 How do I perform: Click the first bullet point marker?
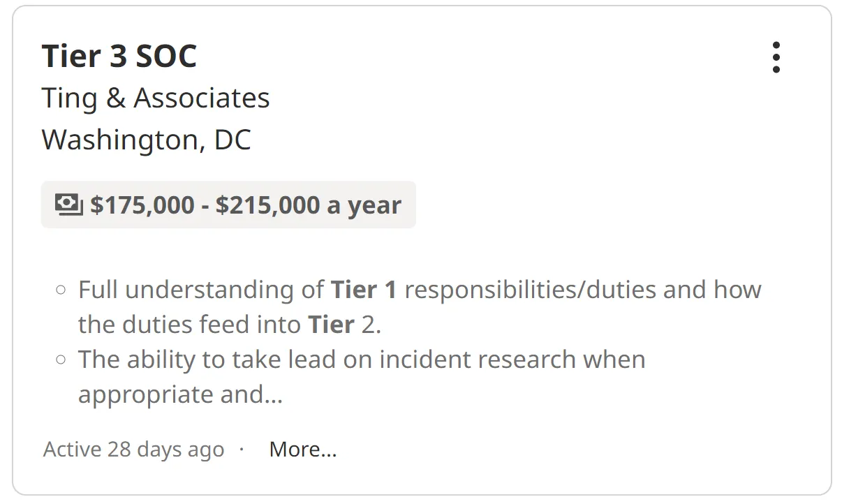click(61, 290)
